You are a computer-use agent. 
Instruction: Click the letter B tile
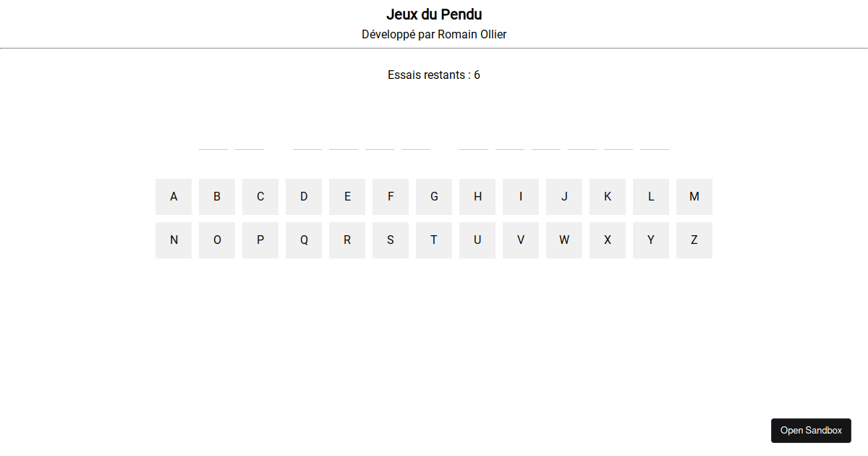click(x=217, y=196)
